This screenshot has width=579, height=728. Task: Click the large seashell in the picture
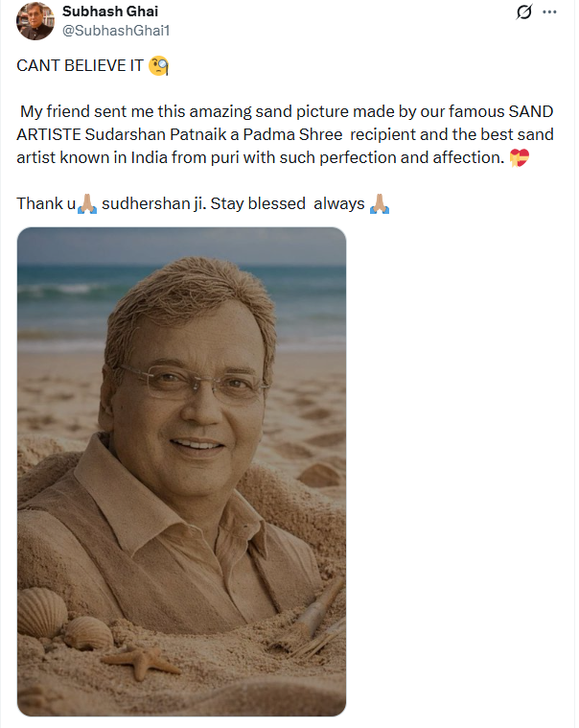tap(43, 612)
